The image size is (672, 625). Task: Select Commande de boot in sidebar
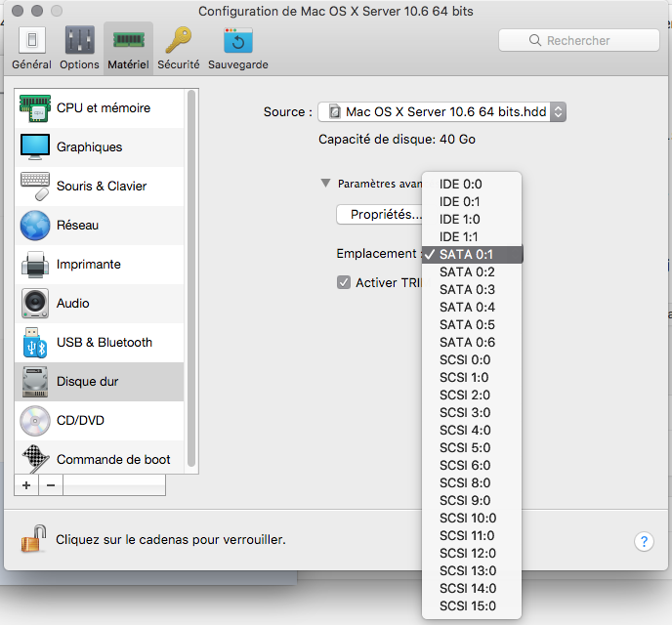tap(100, 458)
